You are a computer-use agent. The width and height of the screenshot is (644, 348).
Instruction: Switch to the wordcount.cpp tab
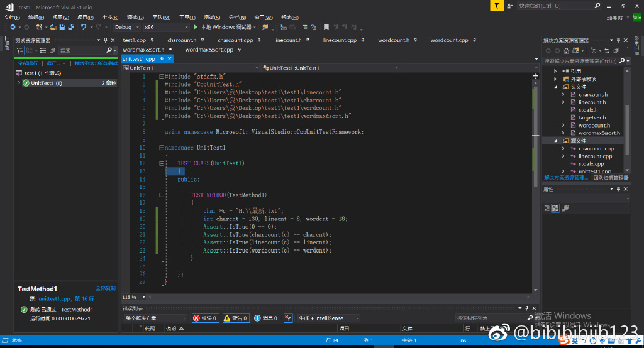[x=448, y=40]
